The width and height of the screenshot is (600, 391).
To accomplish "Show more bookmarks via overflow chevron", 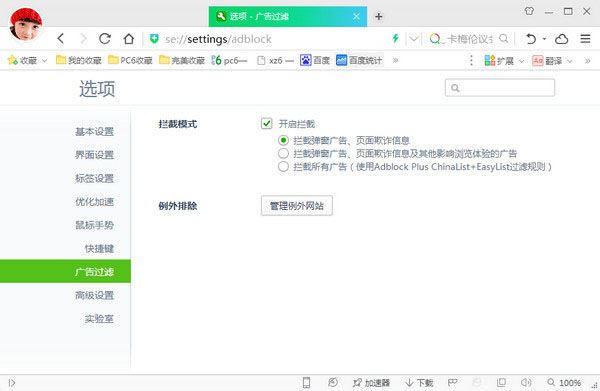I will 395,60.
